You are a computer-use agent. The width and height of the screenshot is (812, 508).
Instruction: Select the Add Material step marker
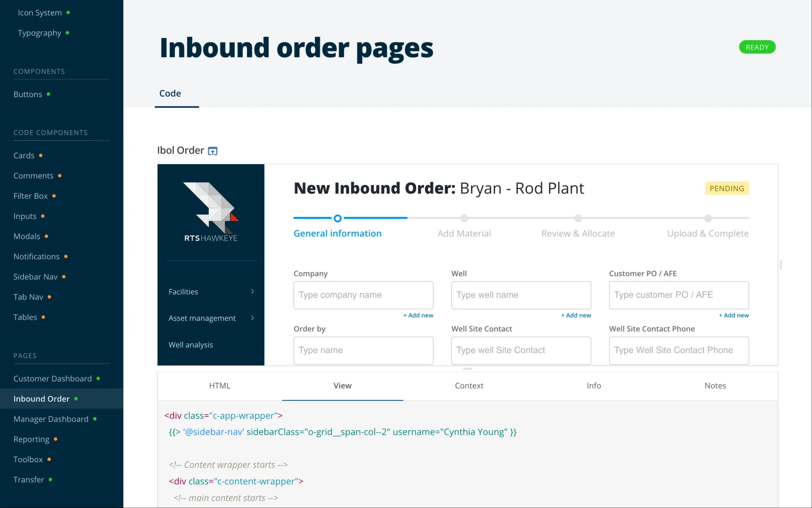pyautogui.click(x=464, y=218)
